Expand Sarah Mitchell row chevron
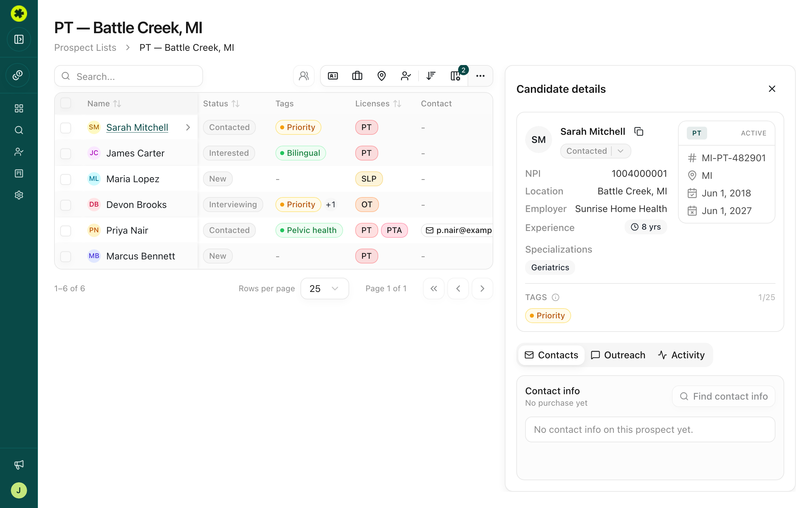Screen dimensions: 812x508 click(x=188, y=127)
